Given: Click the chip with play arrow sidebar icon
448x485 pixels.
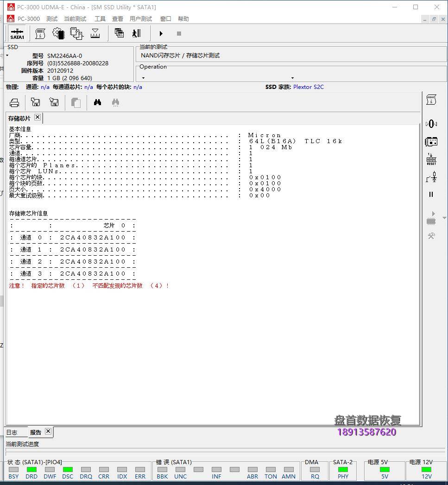Looking at the screenshot, I should click(x=431, y=218).
